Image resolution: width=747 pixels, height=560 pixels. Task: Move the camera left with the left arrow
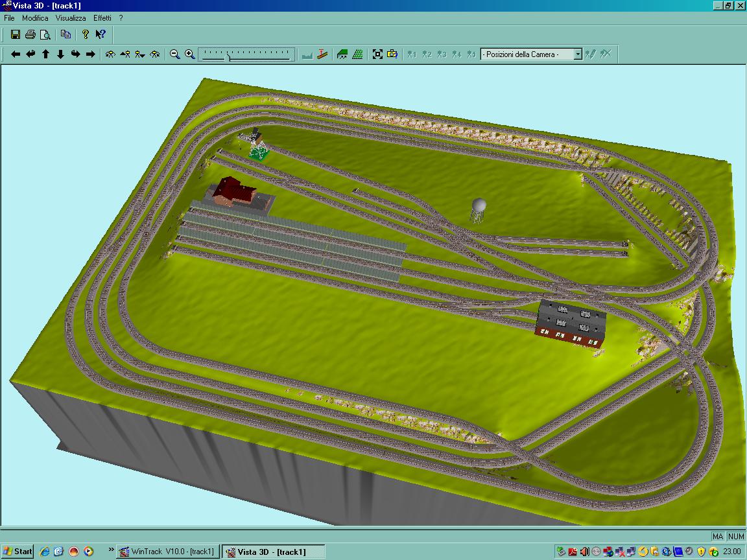point(16,54)
